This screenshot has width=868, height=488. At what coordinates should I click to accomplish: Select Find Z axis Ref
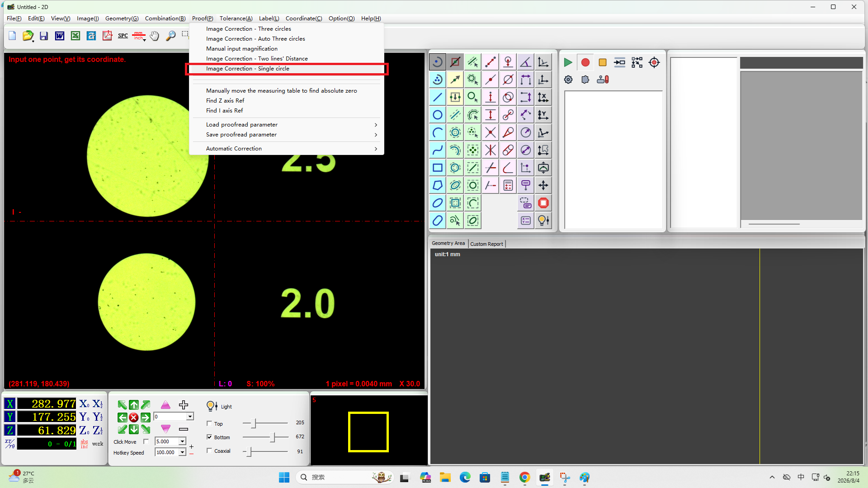coord(287,101)
